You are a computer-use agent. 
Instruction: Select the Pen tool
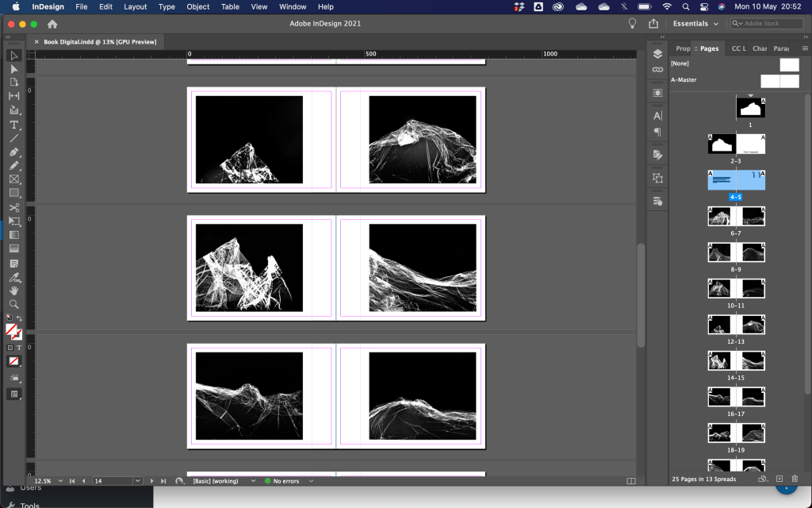13,152
